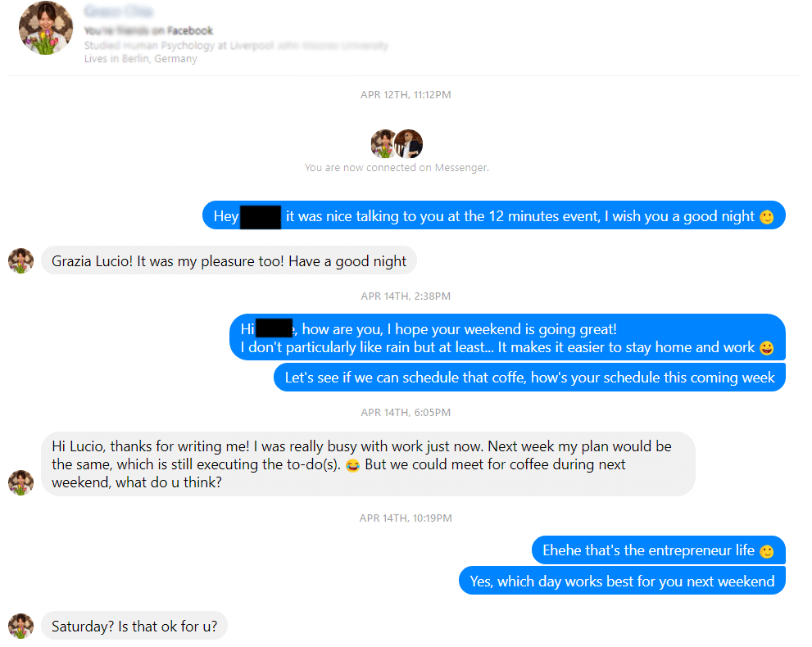812x647 pixels.
Task: Click the smiley emoji after 'good night'
Action: pos(766,217)
